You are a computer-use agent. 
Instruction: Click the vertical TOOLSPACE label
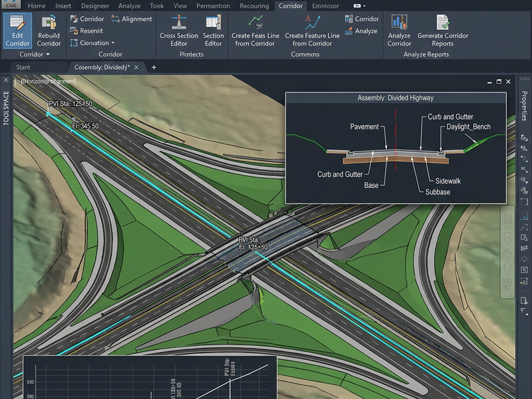point(6,108)
